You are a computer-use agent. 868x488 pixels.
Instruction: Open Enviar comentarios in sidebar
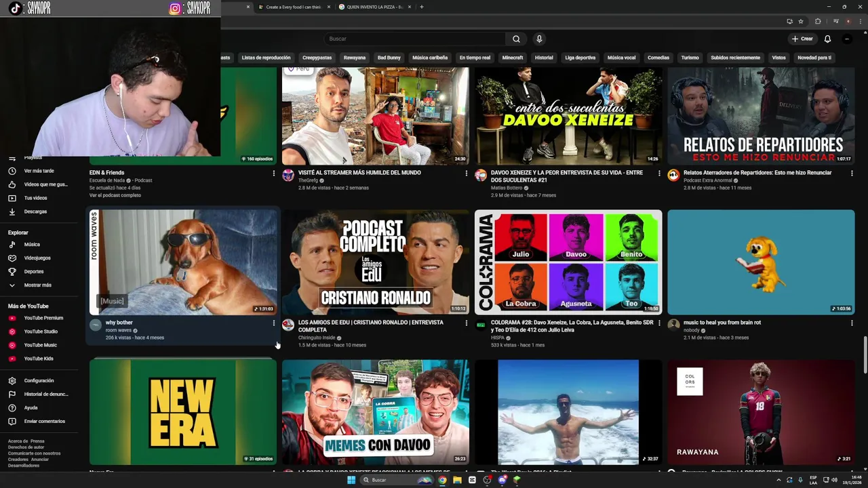click(x=44, y=421)
